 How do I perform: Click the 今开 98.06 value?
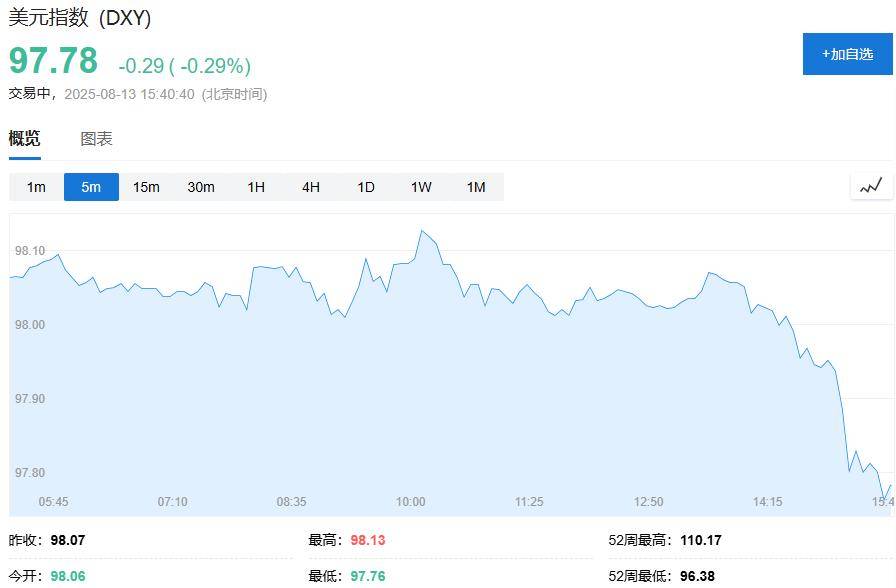pos(67,576)
